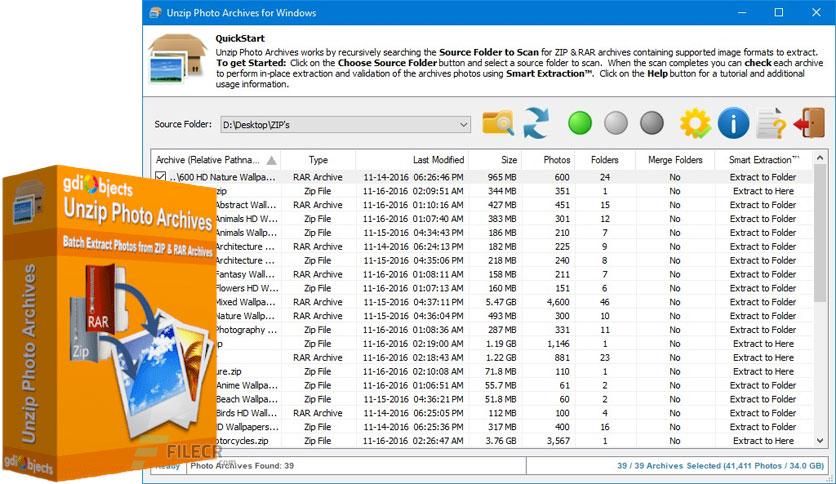The height and width of the screenshot is (484, 836).
Task: Click date '11-14-2016 06:26:46 PM'
Action: (x=413, y=177)
